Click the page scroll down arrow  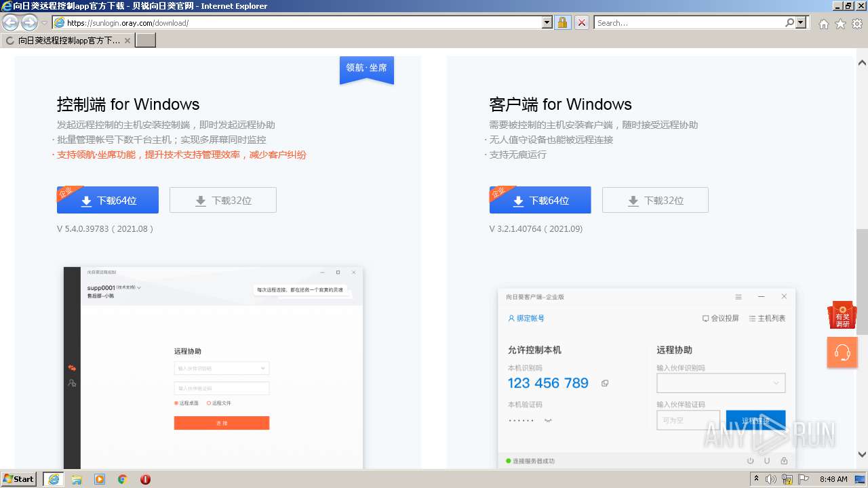(x=862, y=454)
